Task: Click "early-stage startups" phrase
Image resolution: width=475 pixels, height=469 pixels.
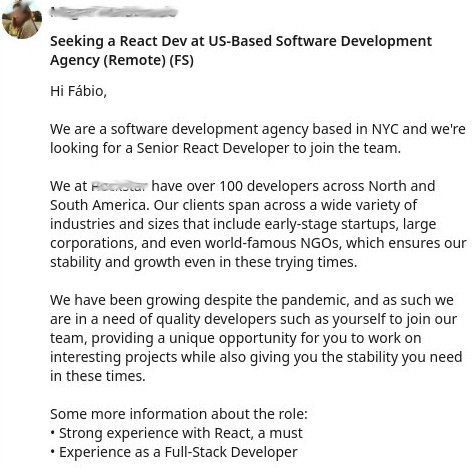Action: click(331, 224)
